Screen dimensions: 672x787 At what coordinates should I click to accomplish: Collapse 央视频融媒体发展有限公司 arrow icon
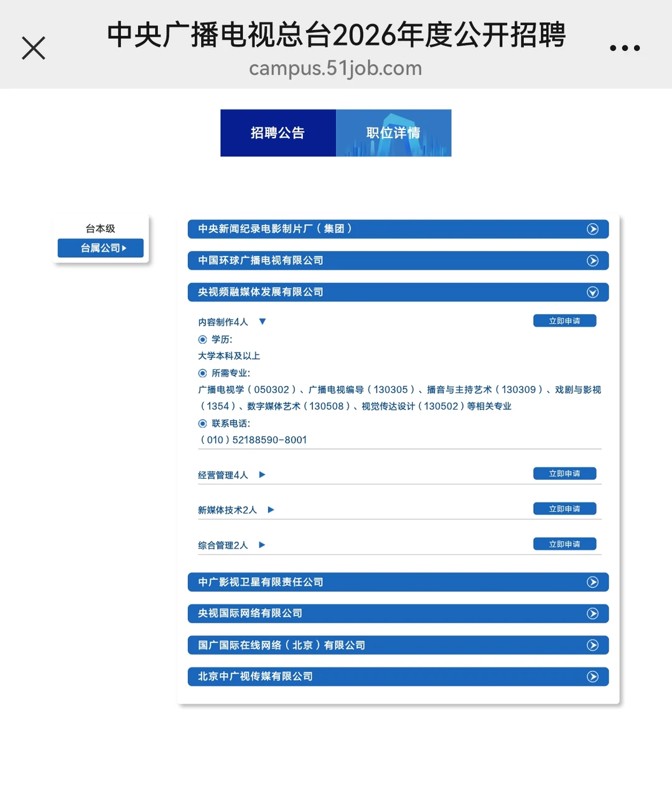pyautogui.click(x=592, y=292)
